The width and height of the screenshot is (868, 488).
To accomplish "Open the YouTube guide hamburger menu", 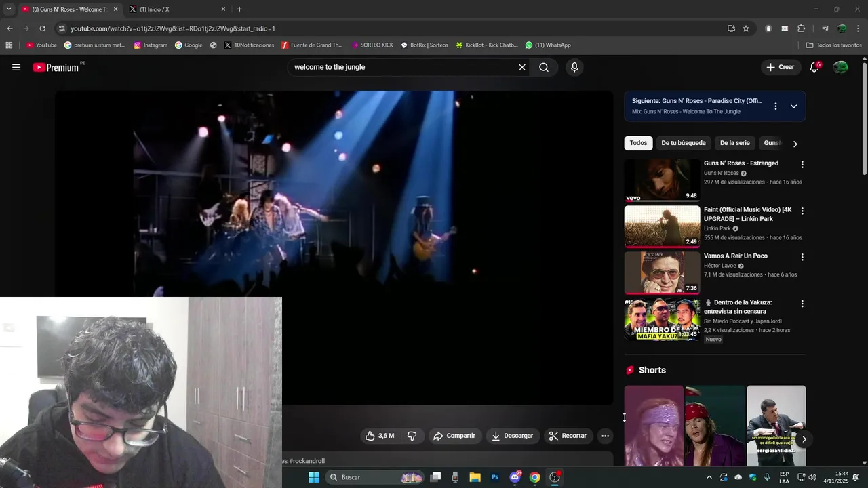I will pos(16,67).
